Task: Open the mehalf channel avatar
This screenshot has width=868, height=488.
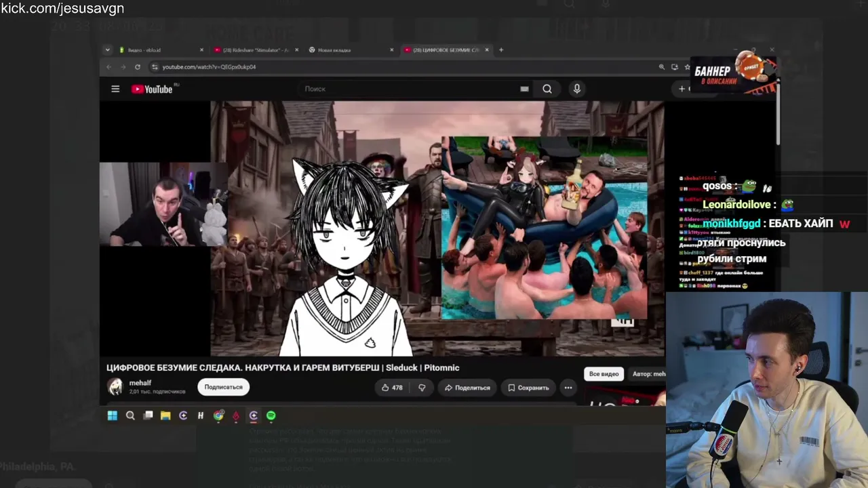Action: (x=115, y=387)
